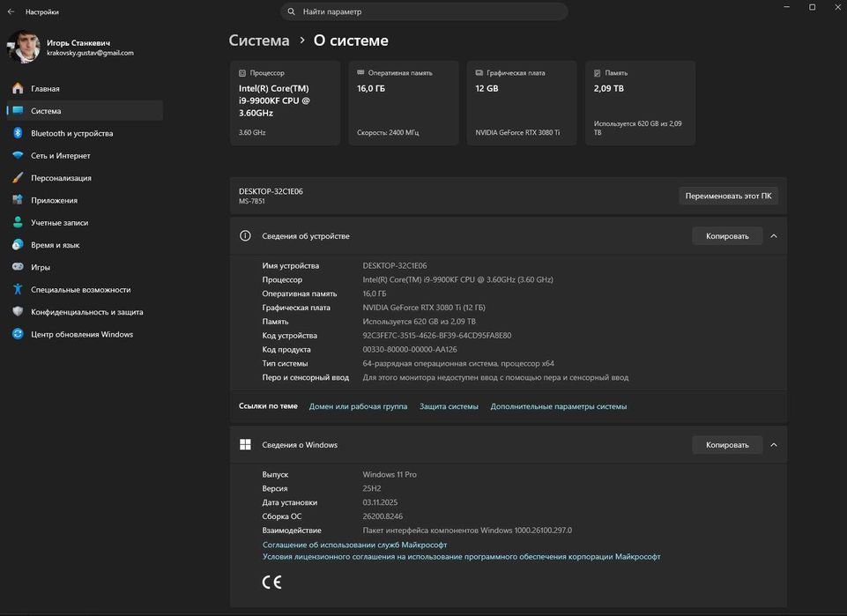Open the user profile avatar
Image resolution: width=847 pixels, height=616 pixels.
tap(24, 47)
